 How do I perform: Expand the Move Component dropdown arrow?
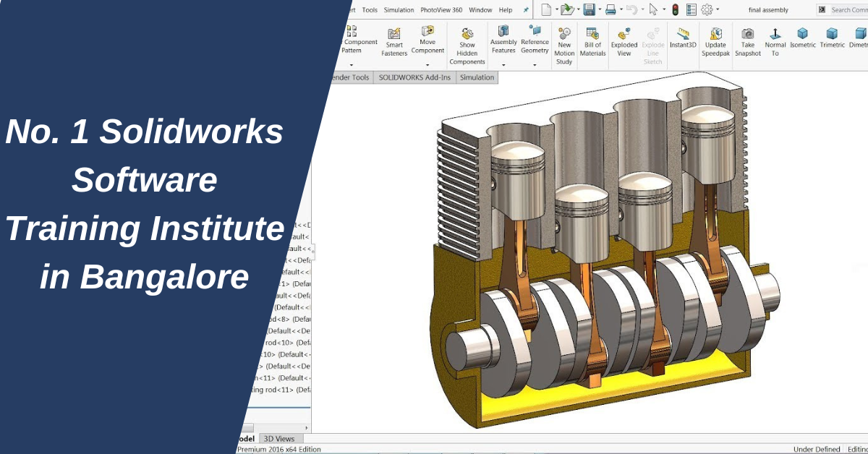click(x=427, y=65)
